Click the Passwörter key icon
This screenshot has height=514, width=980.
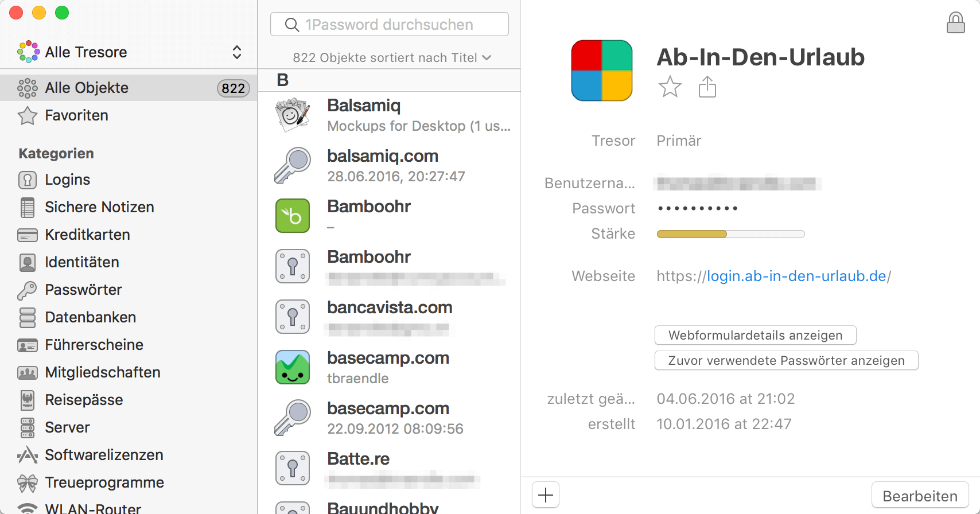(x=27, y=290)
